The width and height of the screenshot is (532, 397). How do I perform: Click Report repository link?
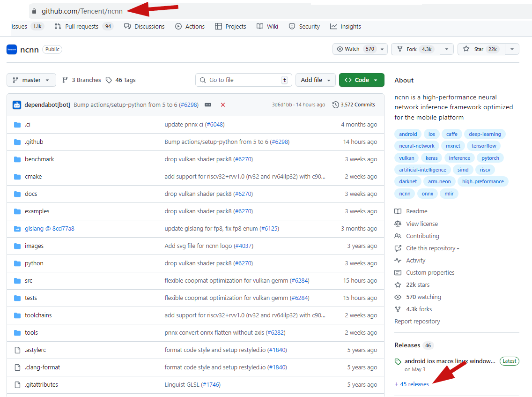(x=417, y=322)
